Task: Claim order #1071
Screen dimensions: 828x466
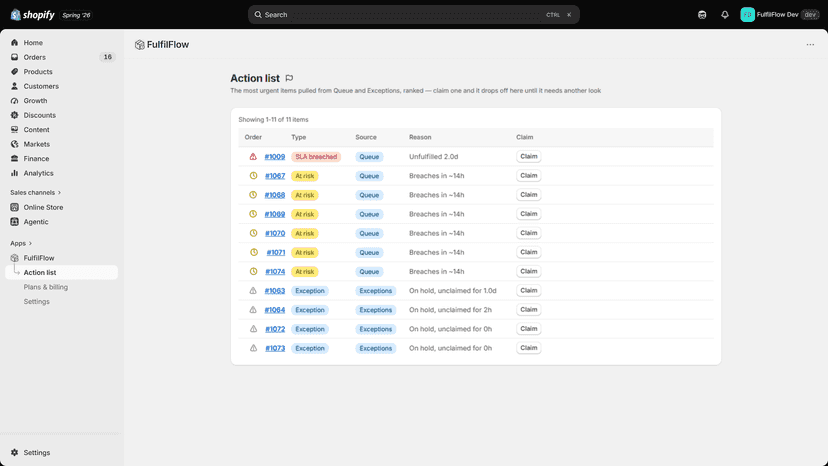Action: pyautogui.click(x=529, y=252)
